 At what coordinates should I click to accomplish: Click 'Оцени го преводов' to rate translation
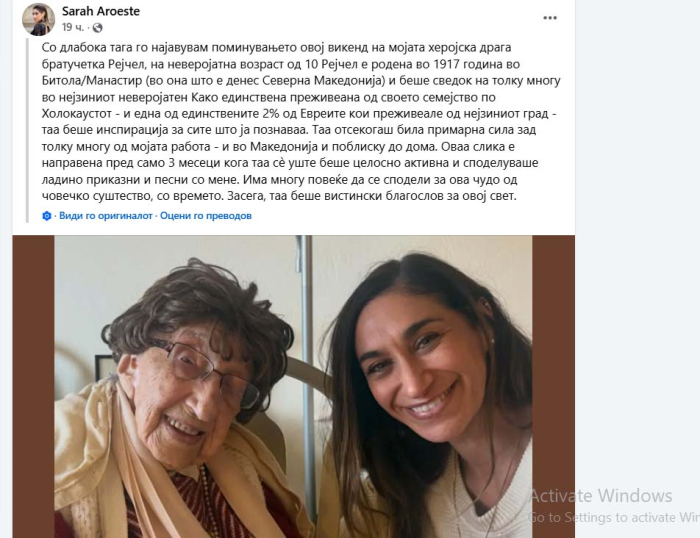point(206,216)
